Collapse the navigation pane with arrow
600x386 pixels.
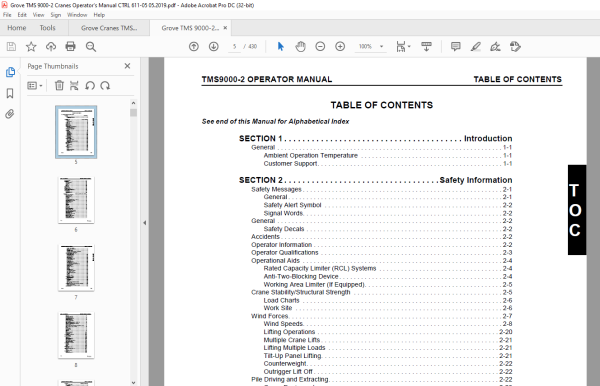pos(145,223)
